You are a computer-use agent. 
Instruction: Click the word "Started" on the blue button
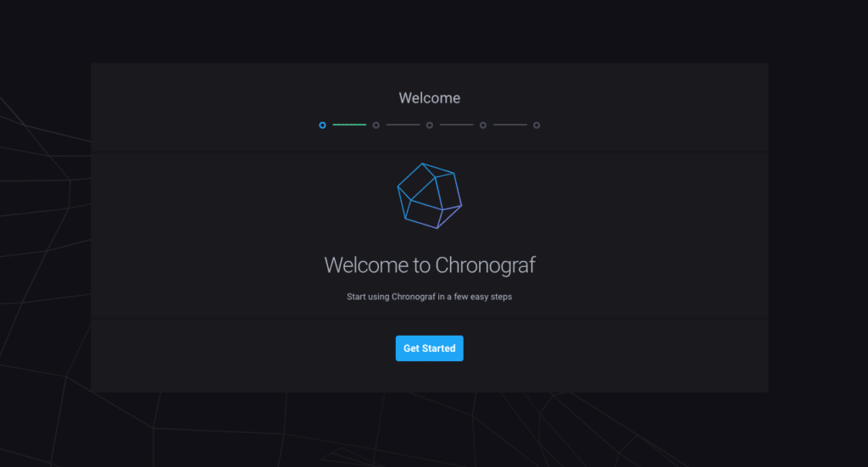(440, 348)
